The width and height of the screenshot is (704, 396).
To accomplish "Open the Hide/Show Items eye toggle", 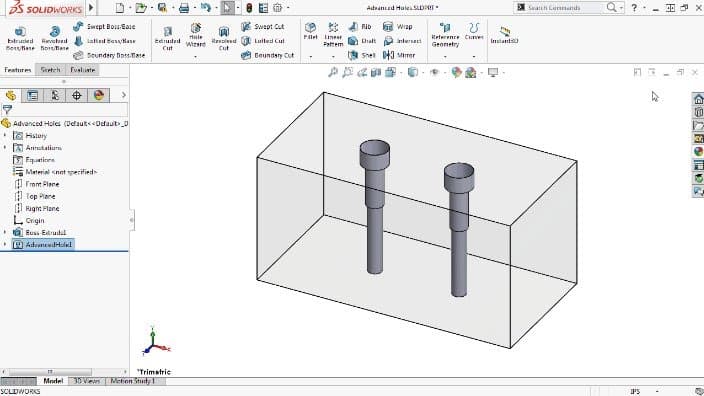I will tap(434, 72).
